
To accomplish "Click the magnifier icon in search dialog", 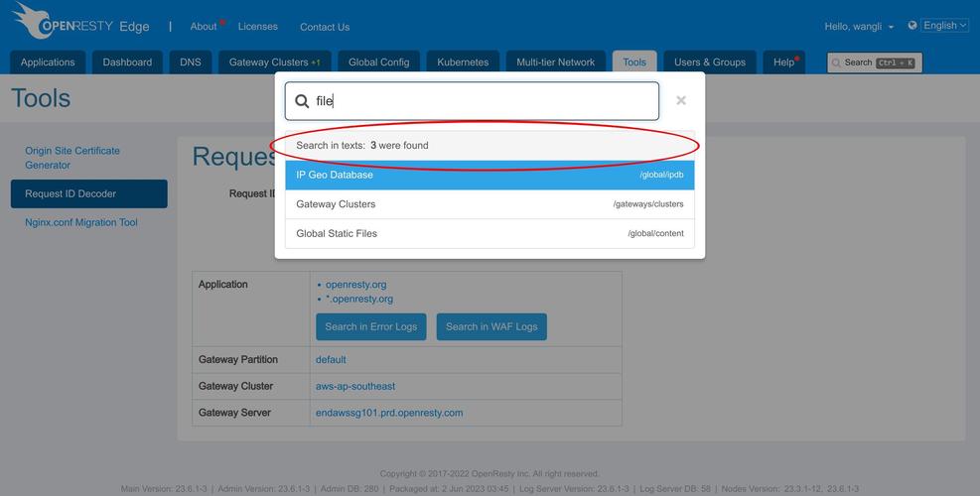I will [302, 101].
